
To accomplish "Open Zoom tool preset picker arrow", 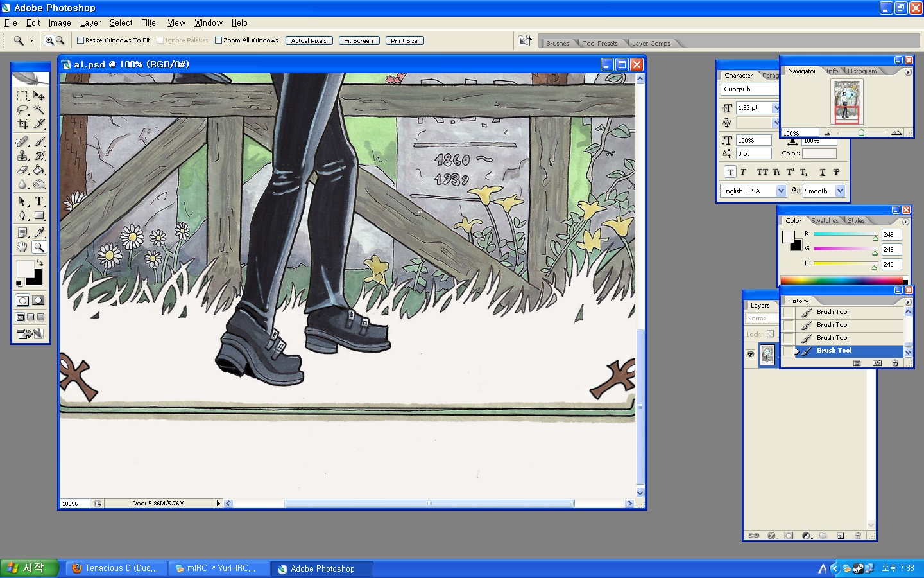I will coord(31,40).
